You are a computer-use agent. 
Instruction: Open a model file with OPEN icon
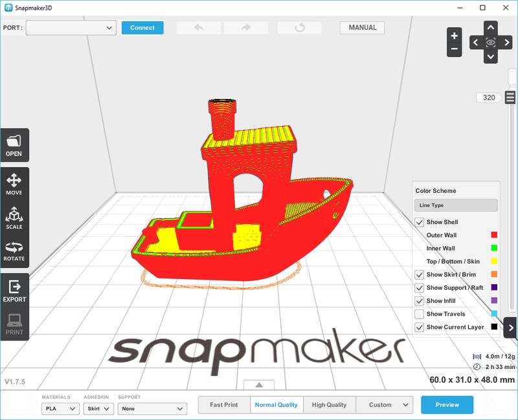pyautogui.click(x=14, y=144)
